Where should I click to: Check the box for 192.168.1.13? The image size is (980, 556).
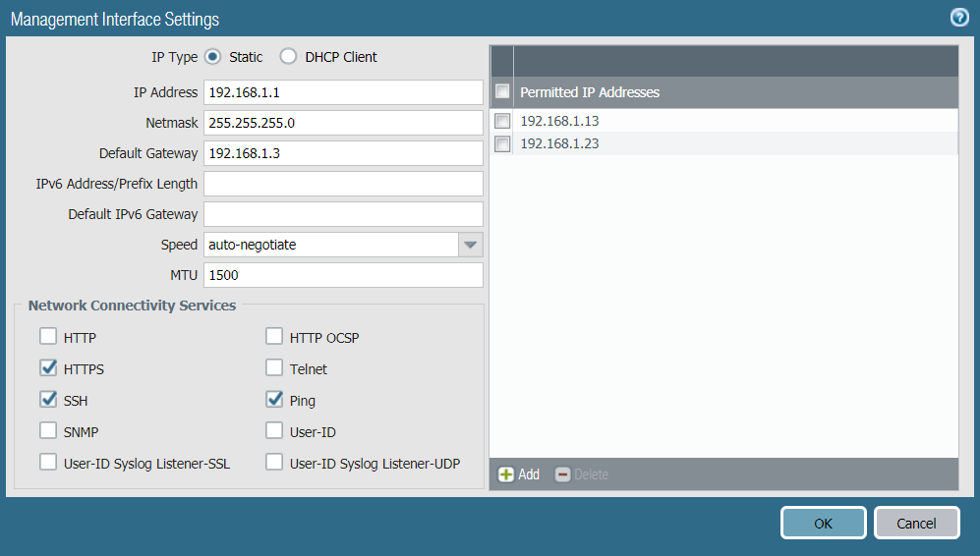(x=502, y=121)
